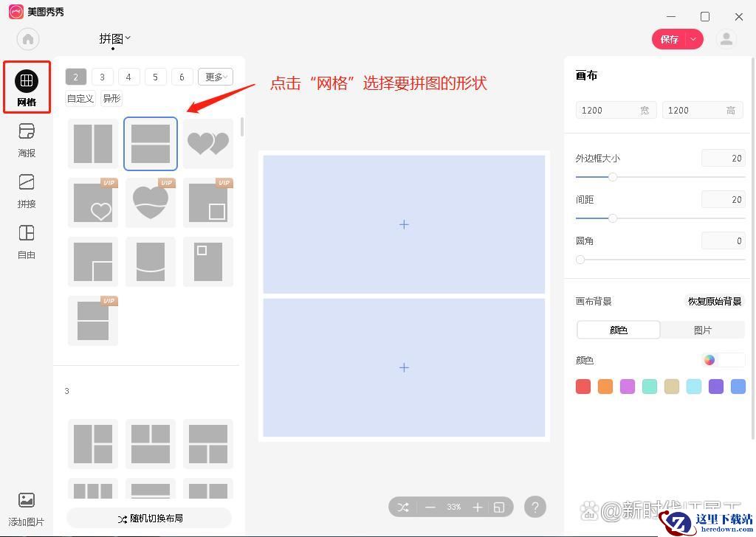
Task: Open the 自定义 custom layout option
Action: [x=80, y=98]
